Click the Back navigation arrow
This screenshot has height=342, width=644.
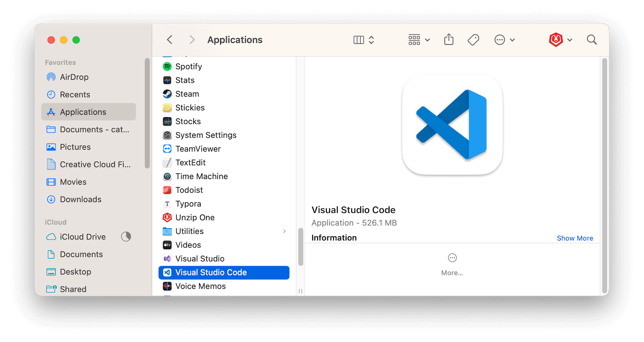click(x=170, y=40)
